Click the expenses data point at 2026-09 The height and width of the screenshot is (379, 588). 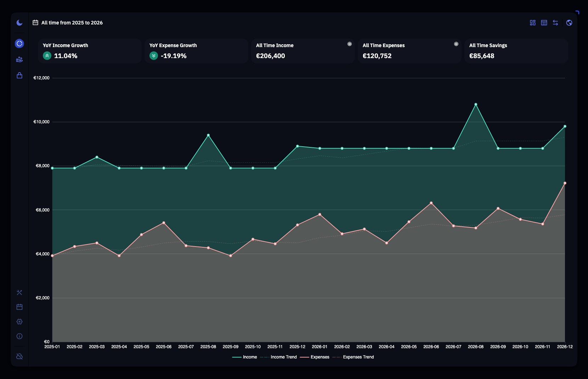point(498,208)
